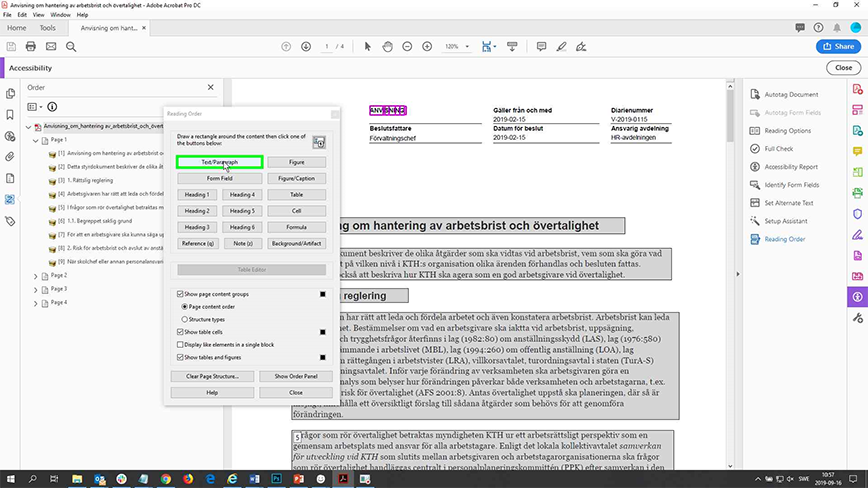Open the Tags panel
The width and height of the screenshot is (868, 488).
tap(10, 221)
